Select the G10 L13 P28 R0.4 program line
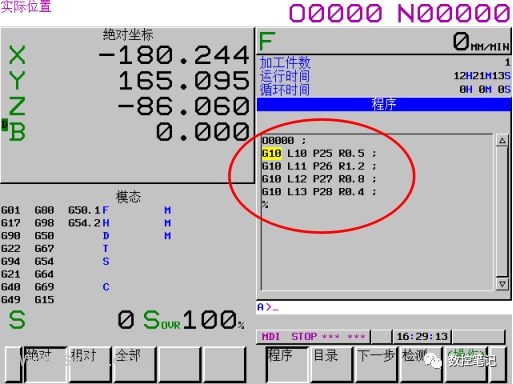Image resolution: width=513 pixels, height=384 pixels. pos(319,192)
